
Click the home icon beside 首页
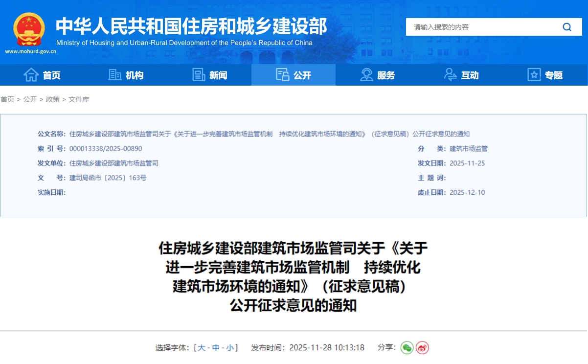click(31, 75)
